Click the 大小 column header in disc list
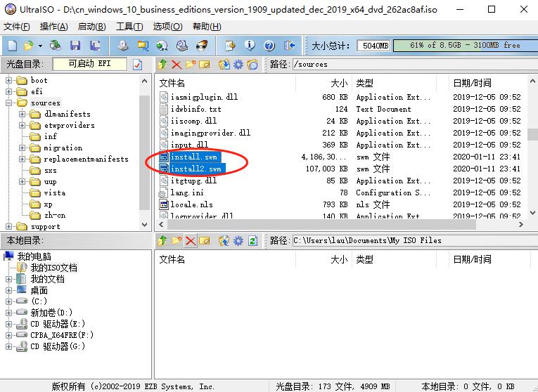538x392 pixels. pyautogui.click(x=324, y=83)
